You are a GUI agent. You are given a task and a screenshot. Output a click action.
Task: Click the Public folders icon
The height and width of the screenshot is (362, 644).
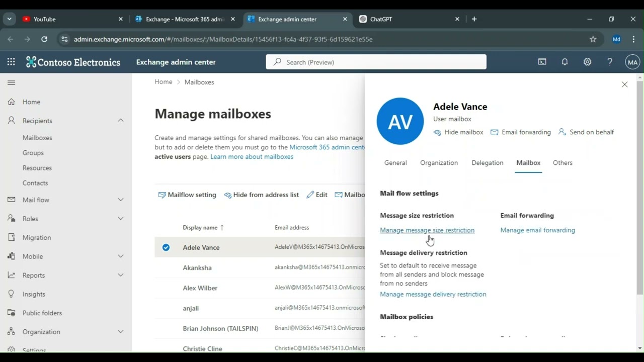click(x=12, y=313)
